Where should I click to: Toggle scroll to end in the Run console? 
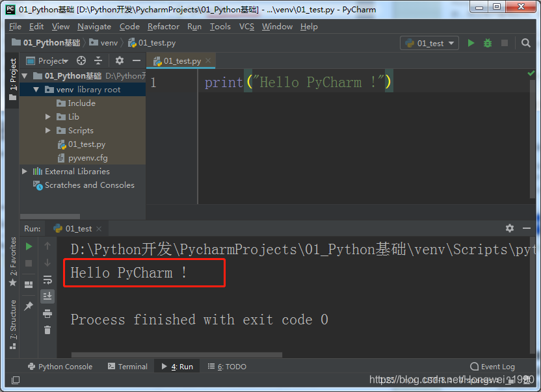47,296
